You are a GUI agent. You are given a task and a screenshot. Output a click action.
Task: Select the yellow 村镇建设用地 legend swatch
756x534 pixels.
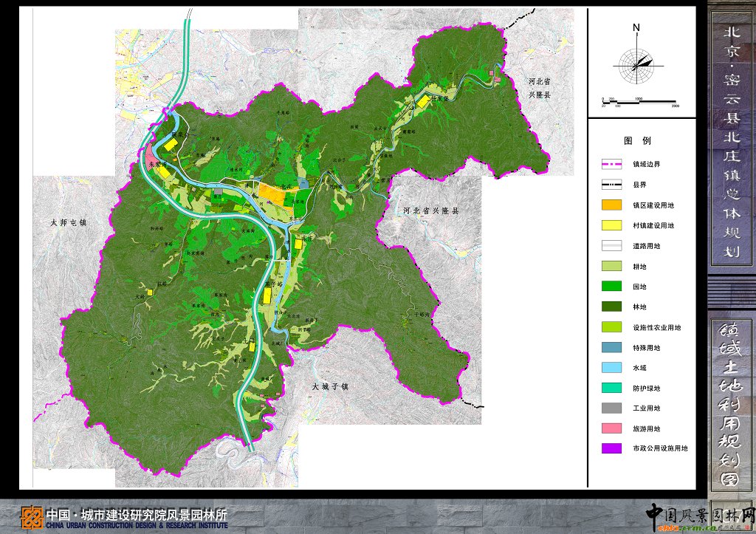(x=613, y=225)
